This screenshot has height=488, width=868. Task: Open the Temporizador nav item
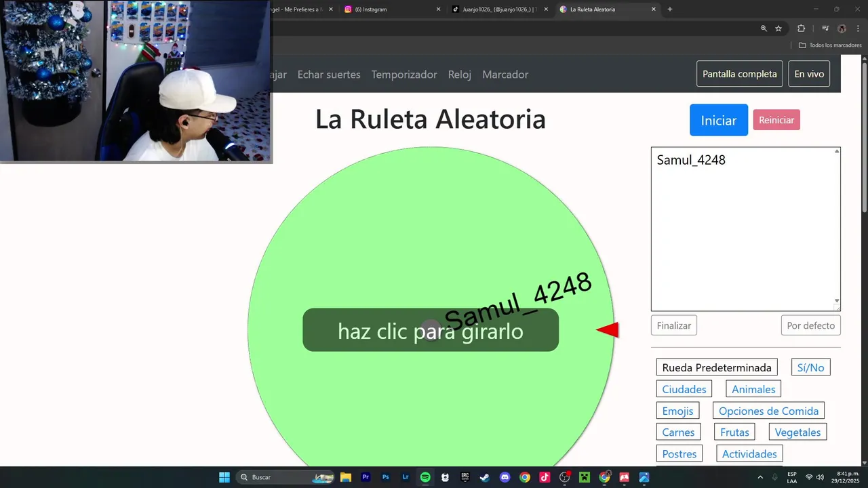(404, 75)
